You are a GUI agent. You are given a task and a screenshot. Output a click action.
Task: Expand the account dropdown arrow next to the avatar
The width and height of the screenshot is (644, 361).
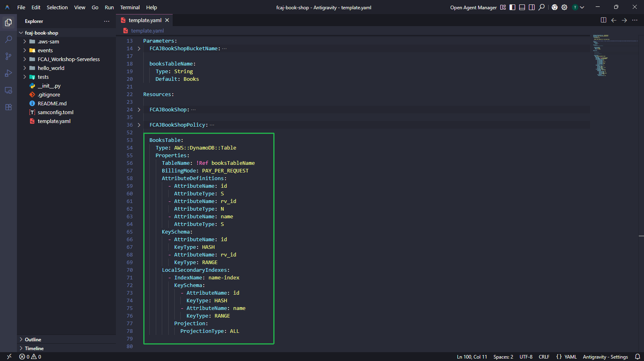coord(582,7)
